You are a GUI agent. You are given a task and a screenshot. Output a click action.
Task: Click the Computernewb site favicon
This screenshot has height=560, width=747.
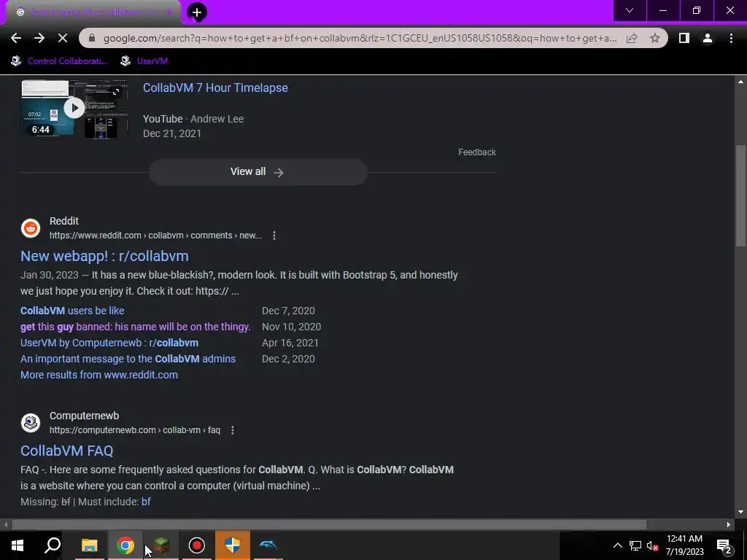pyautogui.click(x=31, y=423)
